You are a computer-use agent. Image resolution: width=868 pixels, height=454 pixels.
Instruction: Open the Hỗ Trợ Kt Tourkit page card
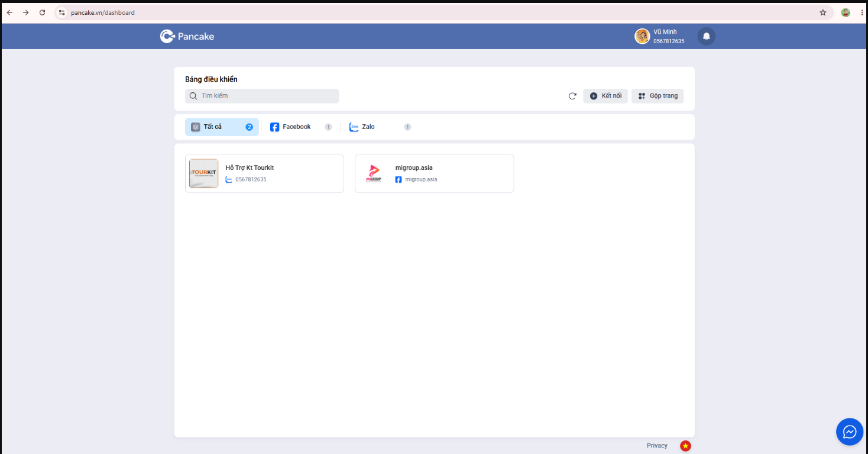coord(264,173)
